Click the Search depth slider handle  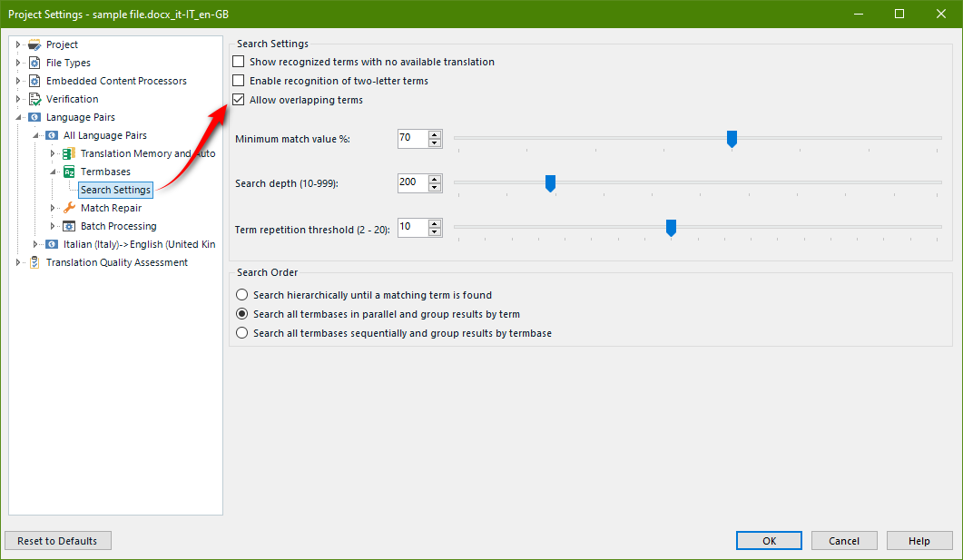coord(550,183)
